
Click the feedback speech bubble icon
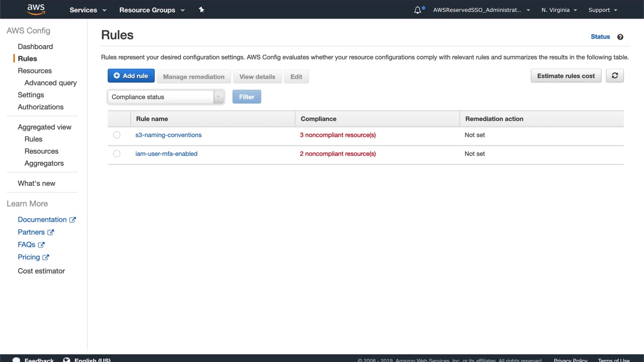[x=16, y=359]
